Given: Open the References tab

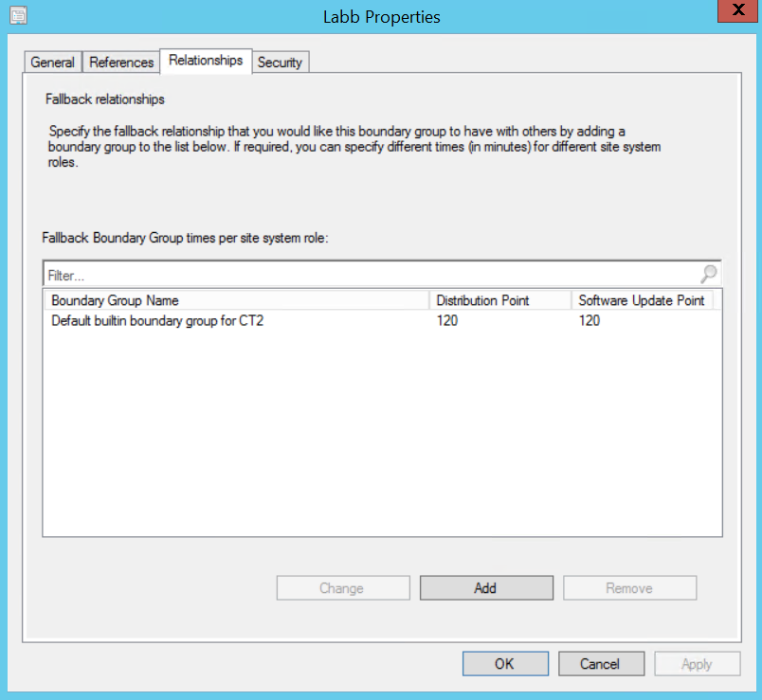Looking at the screenshot, I should point(121,63).
